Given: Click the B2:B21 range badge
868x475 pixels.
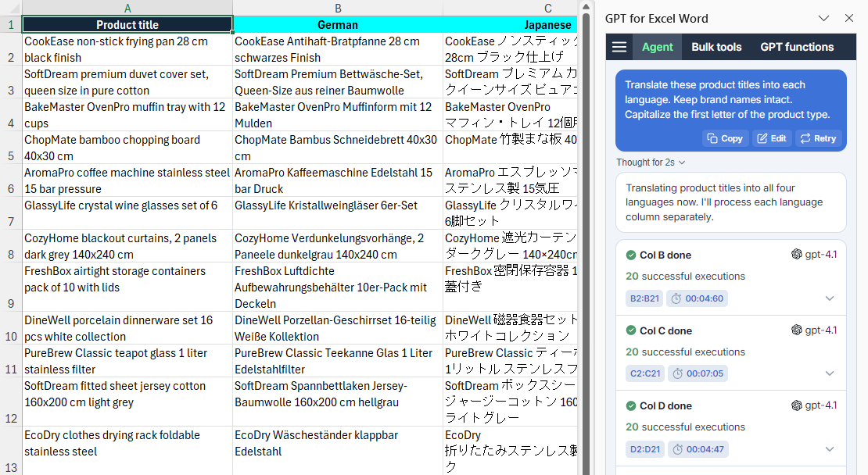Looking at the screenshot, I should pyautogui.click(x=644, y=298).
